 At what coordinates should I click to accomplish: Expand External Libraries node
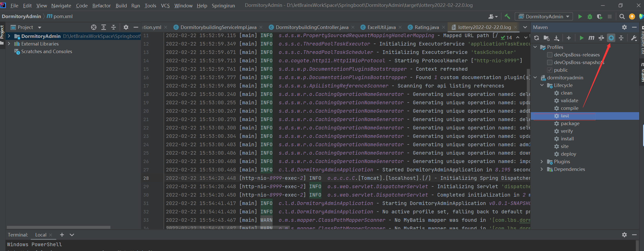(x=9, y=44)
